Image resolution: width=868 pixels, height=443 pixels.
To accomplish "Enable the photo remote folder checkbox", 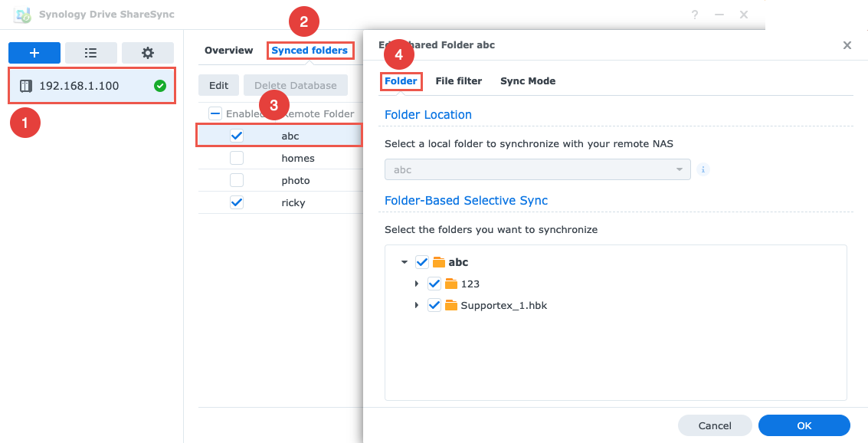I will (237, 180).
